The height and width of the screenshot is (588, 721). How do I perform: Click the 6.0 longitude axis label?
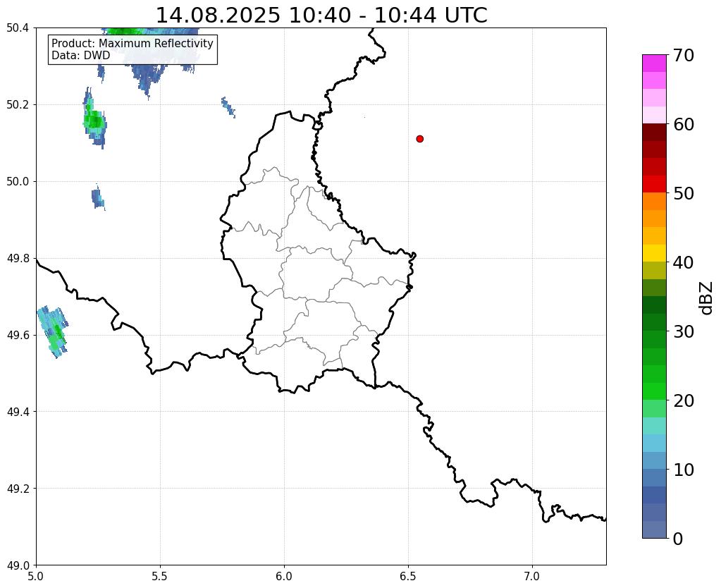(x=284, y=576)
